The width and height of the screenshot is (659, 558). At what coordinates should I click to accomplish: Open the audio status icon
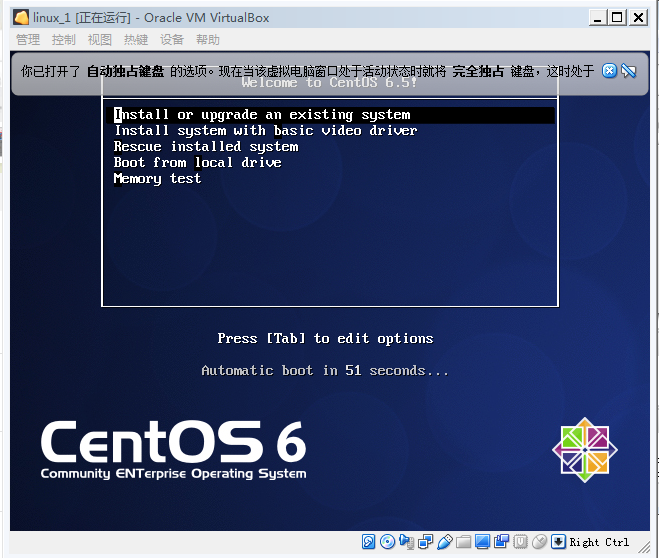click(406, 542)
